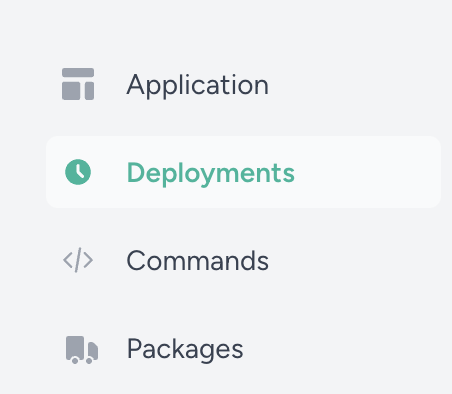Go to the Commands section
Image resolution: width=452 pixels, height=394 pixels.
(x=243, y=260)
